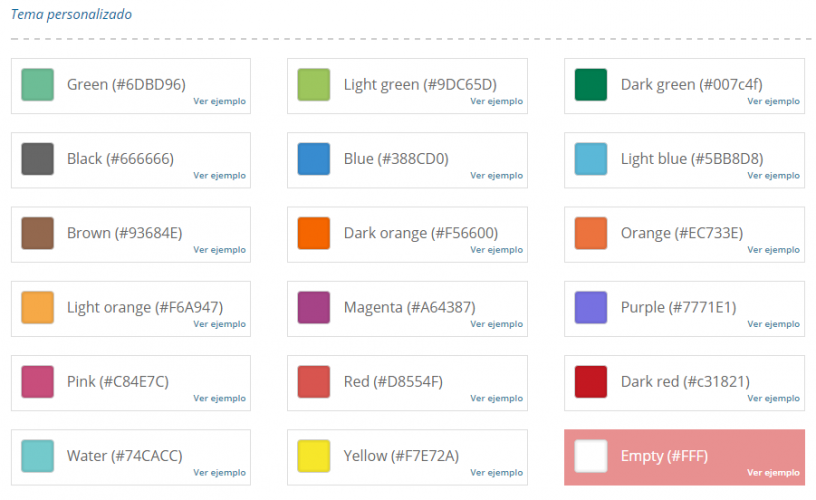Select the Dark orange #F56600 swatch

coord(314,233)
